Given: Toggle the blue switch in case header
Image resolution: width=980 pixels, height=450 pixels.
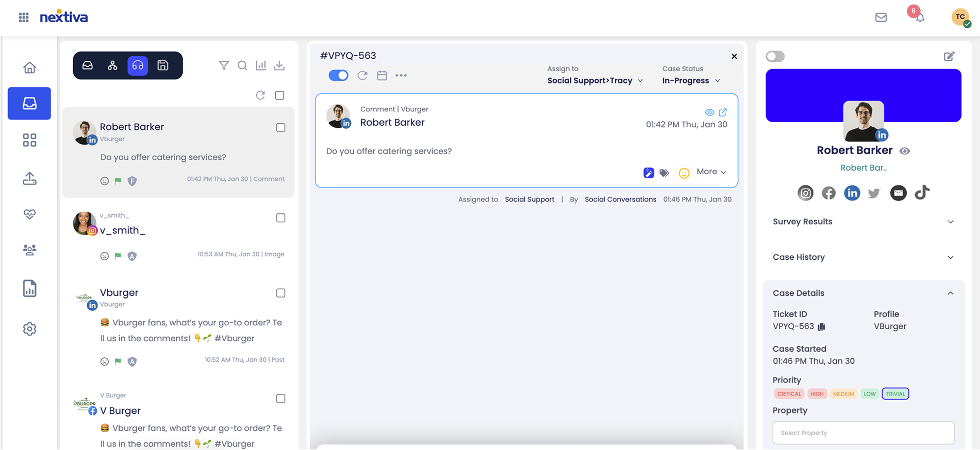Looking at the screenshot, I should click(x=338, y=76).
